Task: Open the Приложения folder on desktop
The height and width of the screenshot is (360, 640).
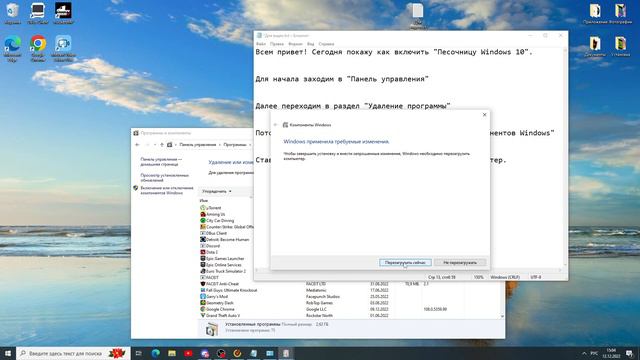Action: point(595,13)
